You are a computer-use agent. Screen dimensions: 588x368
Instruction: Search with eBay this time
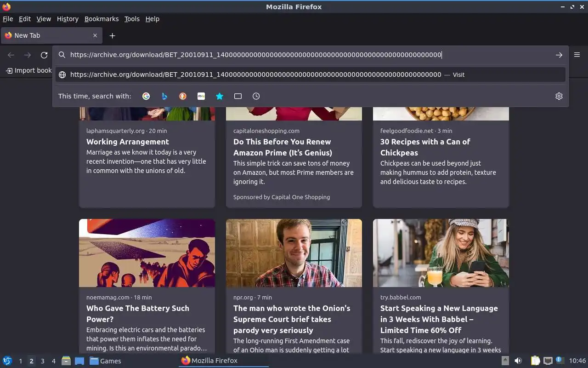201,96
